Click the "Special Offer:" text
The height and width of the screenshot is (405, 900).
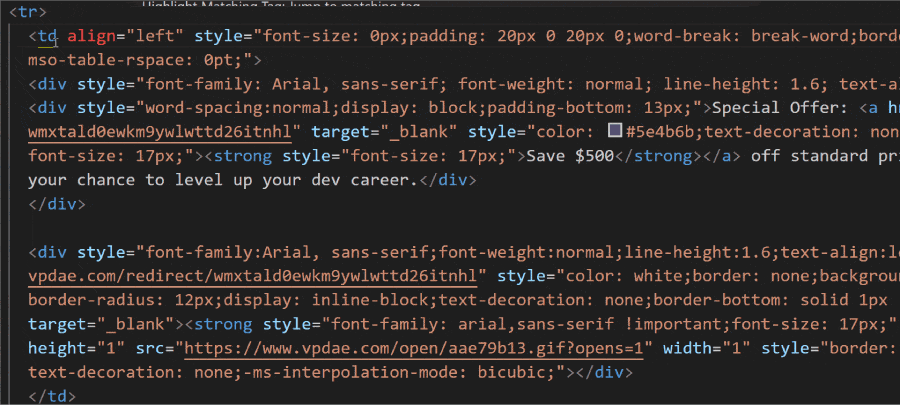tap(779, 108)
